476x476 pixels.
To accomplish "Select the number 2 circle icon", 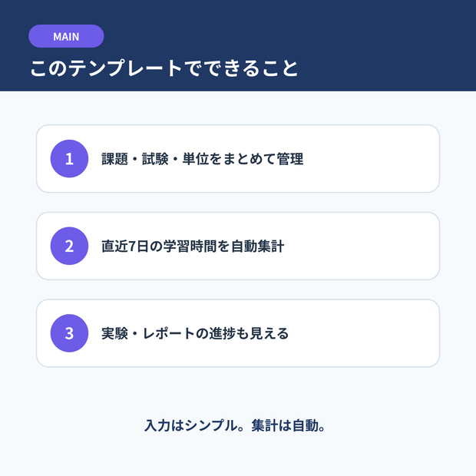I will 69,246.
